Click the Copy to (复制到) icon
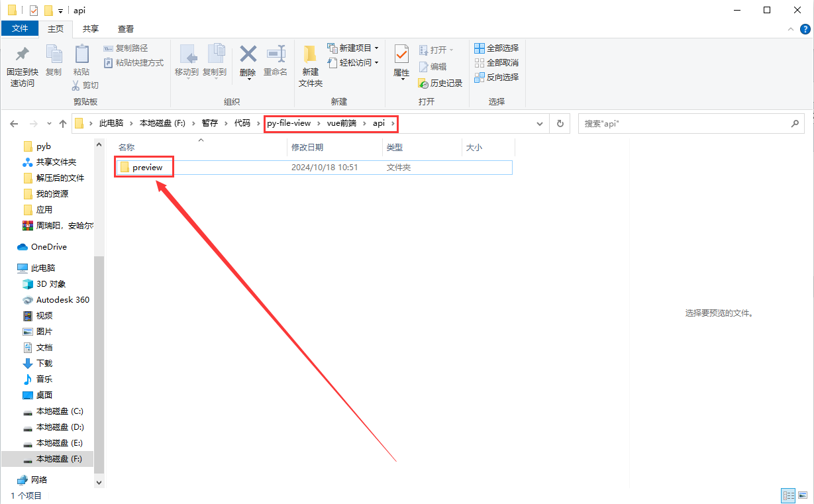 click(x=215, y=54)
